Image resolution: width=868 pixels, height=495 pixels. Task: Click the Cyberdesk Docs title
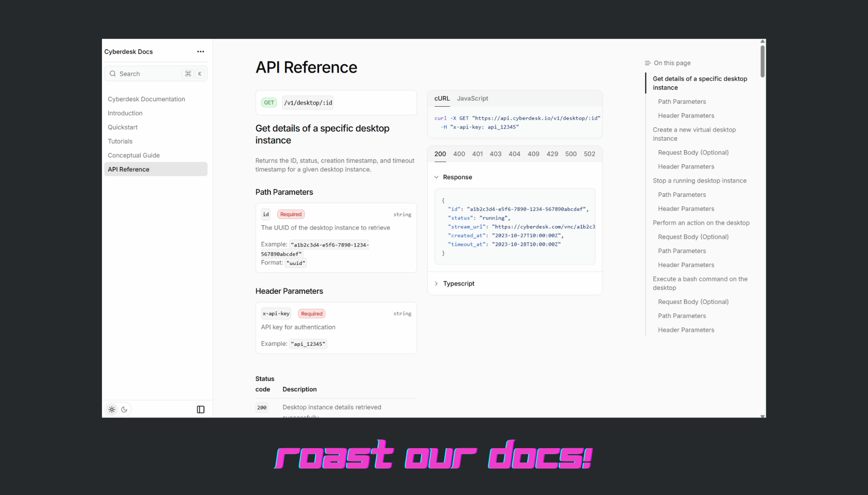click(128, 51)
